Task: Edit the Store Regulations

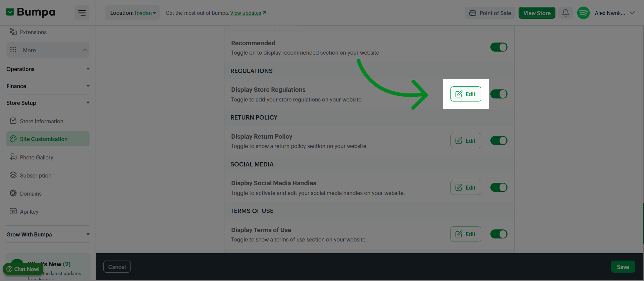Action: pos(466,94)
